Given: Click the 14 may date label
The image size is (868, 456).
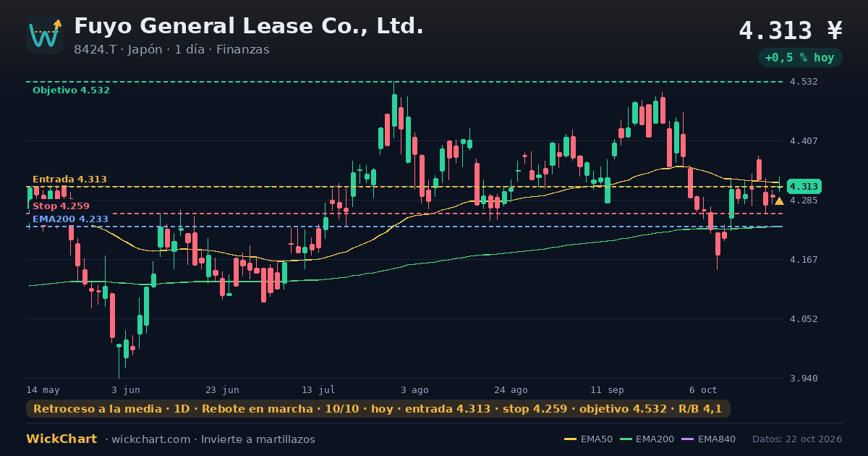Looking at the screenshot, I should pos(43,389).
